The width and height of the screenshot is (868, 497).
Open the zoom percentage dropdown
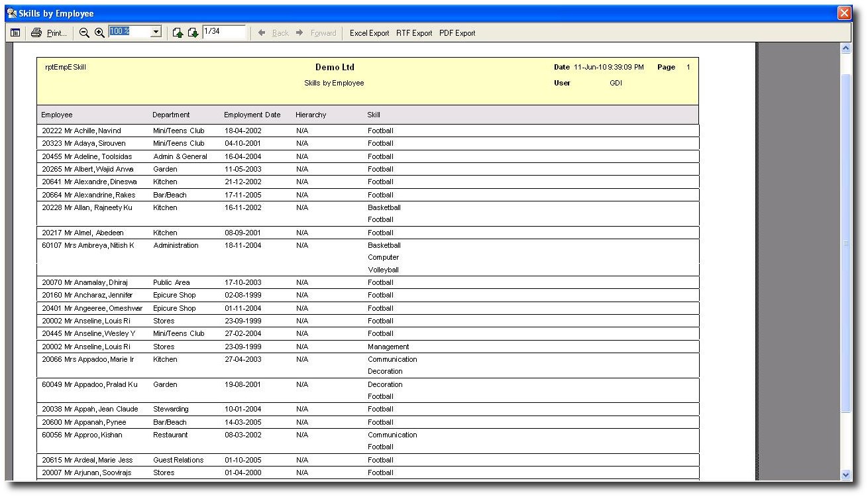click(156, 32)
